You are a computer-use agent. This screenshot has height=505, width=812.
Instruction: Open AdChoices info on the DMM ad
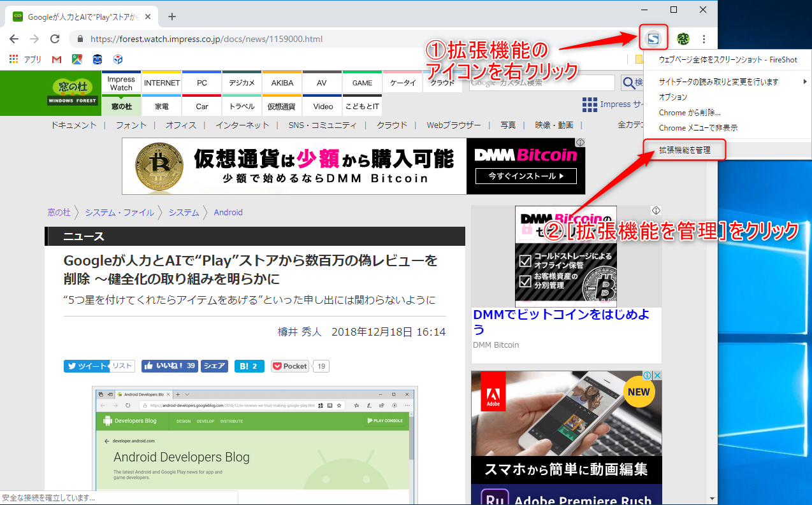656,210
